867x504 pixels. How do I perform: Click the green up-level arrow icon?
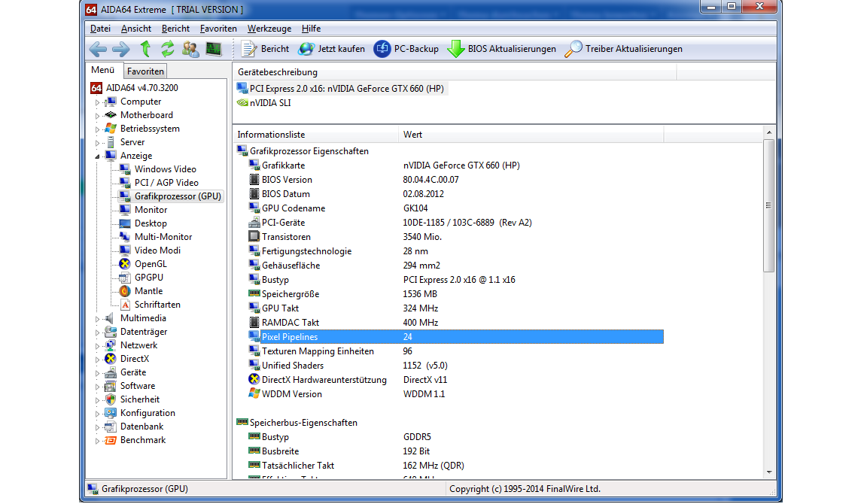(145, 49)
